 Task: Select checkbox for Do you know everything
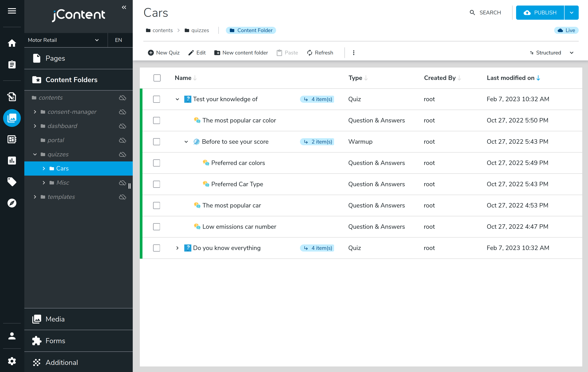pyautogui.click(x=156, y=248)
